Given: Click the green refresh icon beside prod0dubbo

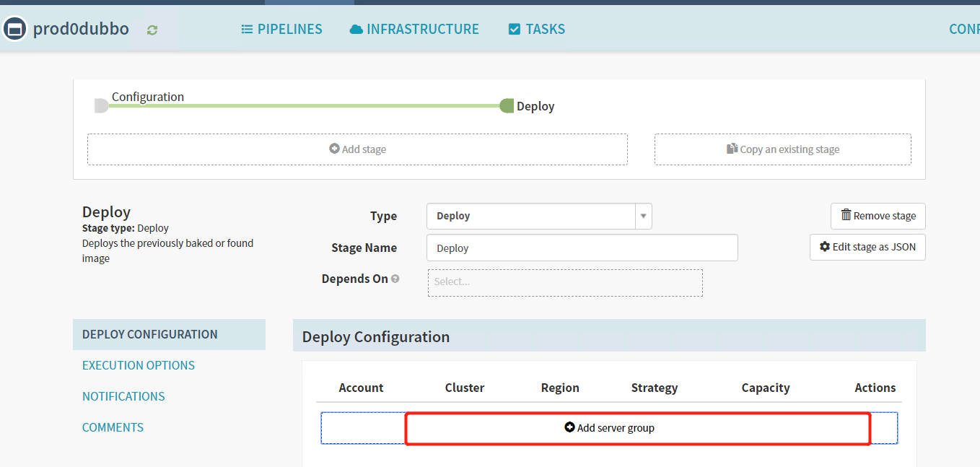Looking at the screenshot, I should pyautogui.click(x=152, y=30).
